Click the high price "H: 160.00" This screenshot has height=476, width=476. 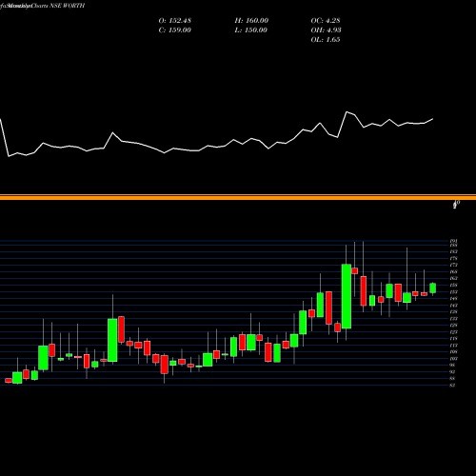click(x=251, y=21)
